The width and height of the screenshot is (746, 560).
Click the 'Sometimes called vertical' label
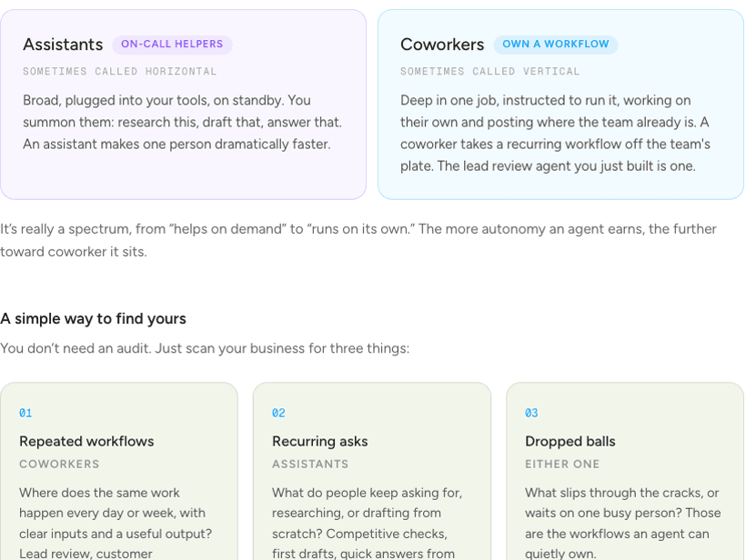[x=489, y=71]
